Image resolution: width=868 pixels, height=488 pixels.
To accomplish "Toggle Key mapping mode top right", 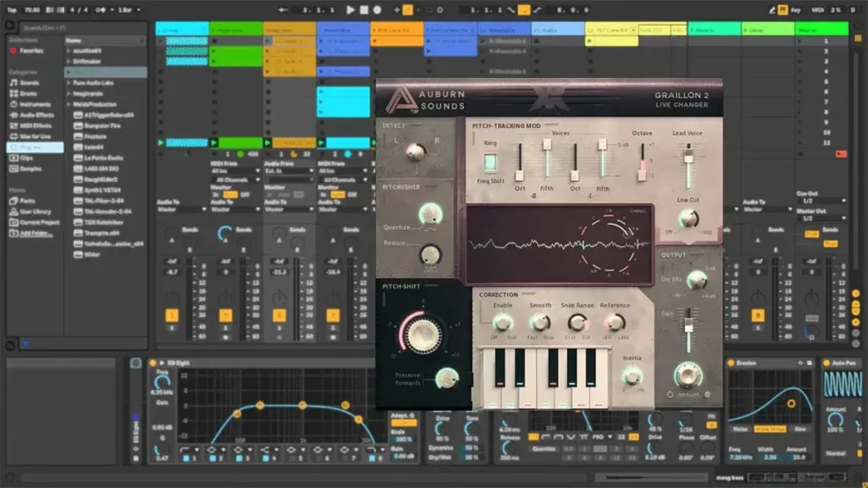I will [x=796, y=10].
